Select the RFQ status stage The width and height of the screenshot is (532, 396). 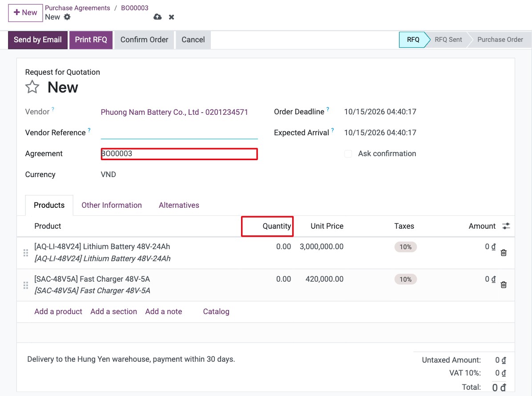coord(413,40)
